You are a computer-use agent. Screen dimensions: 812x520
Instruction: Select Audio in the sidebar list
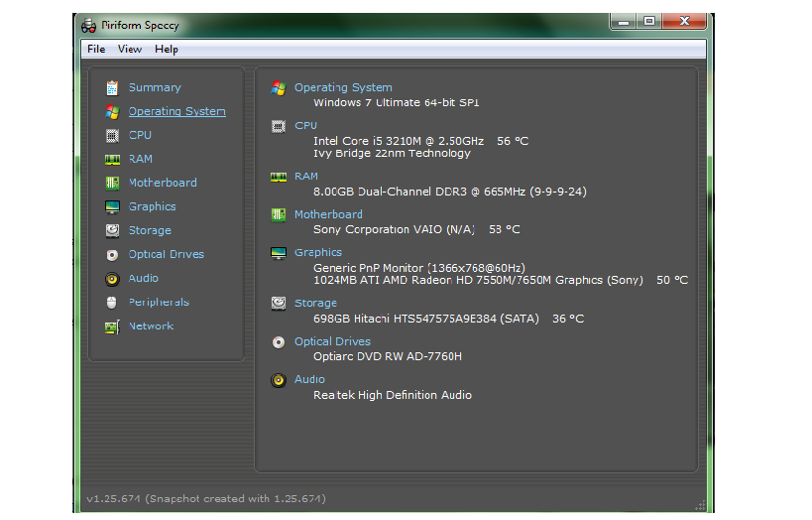(x=144, y=279)
